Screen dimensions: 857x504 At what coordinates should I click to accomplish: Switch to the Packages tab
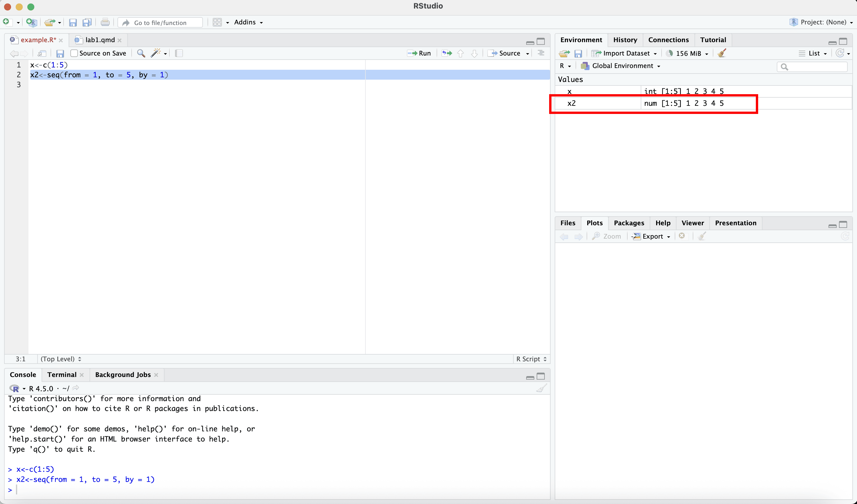pos(629,223)
